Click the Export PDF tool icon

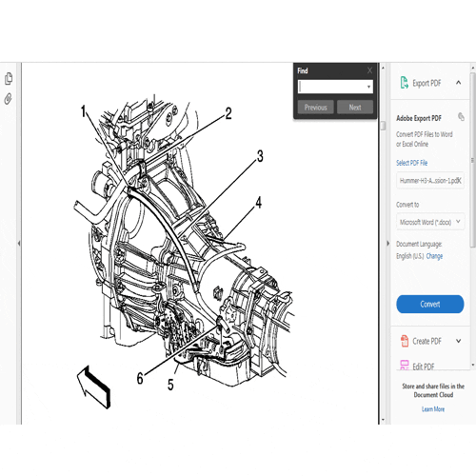pos(404,83)
